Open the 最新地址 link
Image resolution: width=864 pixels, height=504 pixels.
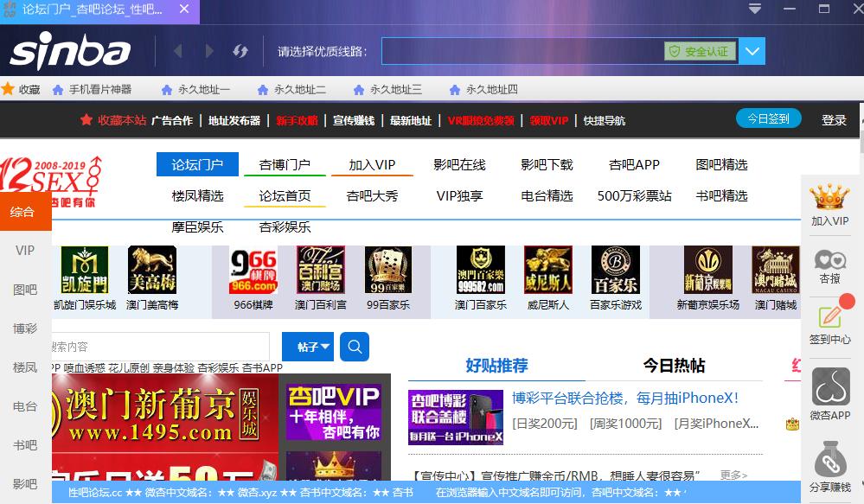pyautogui.click(x=411, y=121)
